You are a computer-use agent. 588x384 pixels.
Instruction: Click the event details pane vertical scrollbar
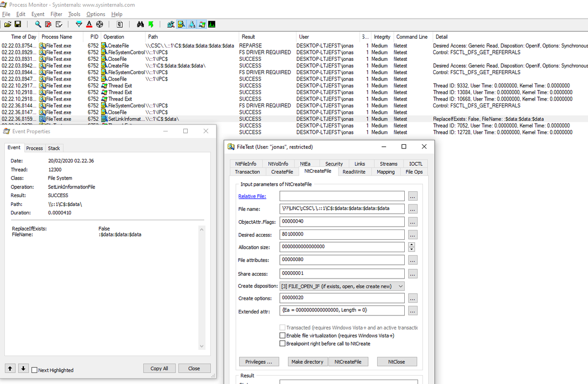click(201, 288)
